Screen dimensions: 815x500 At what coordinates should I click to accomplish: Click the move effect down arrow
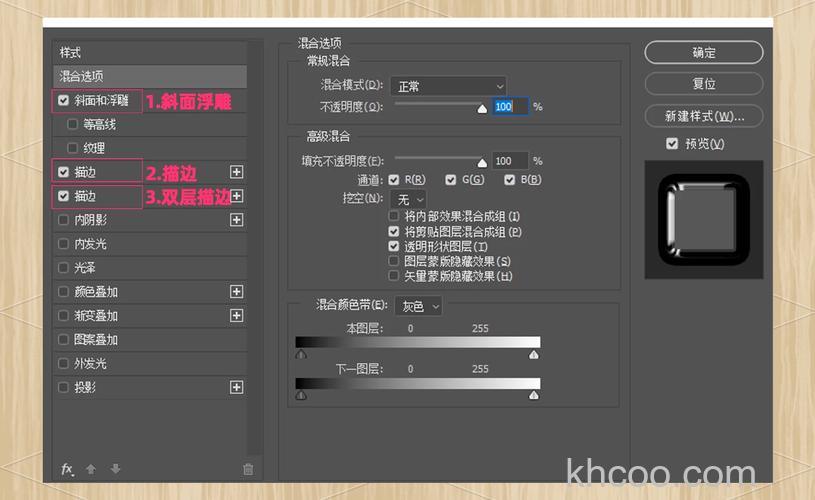(116, 469)
